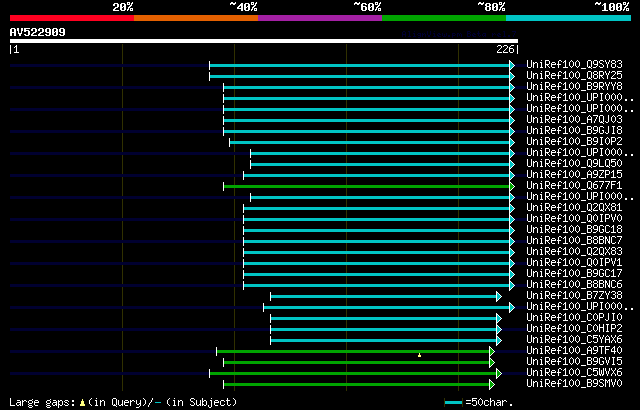640x410 pixels.
Task: Select the UniRef100_B8BNC7 label
Action: point(574,241)
